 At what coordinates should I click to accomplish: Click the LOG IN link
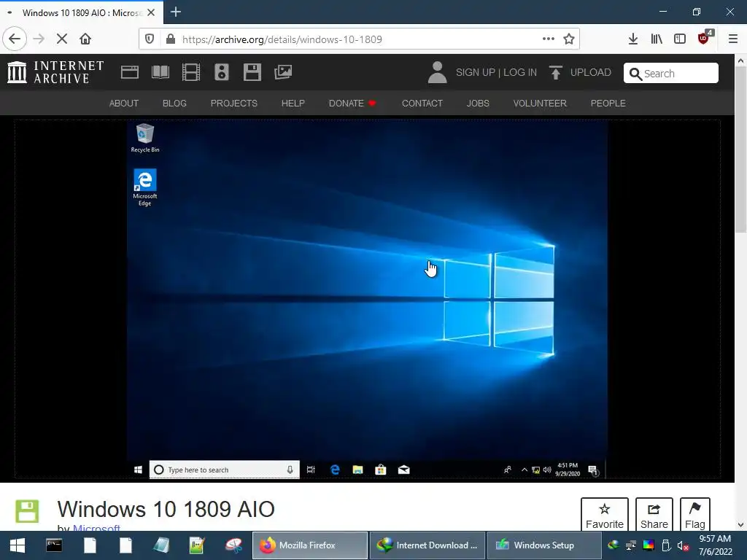519,72
